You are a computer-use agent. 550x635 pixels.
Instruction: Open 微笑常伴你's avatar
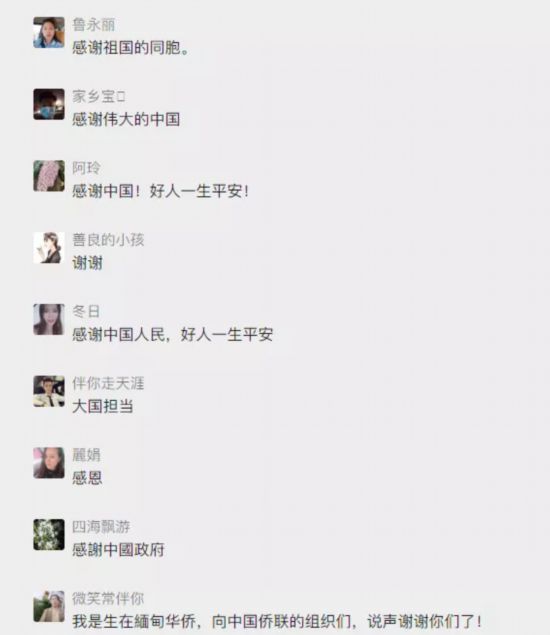point(49,606)
